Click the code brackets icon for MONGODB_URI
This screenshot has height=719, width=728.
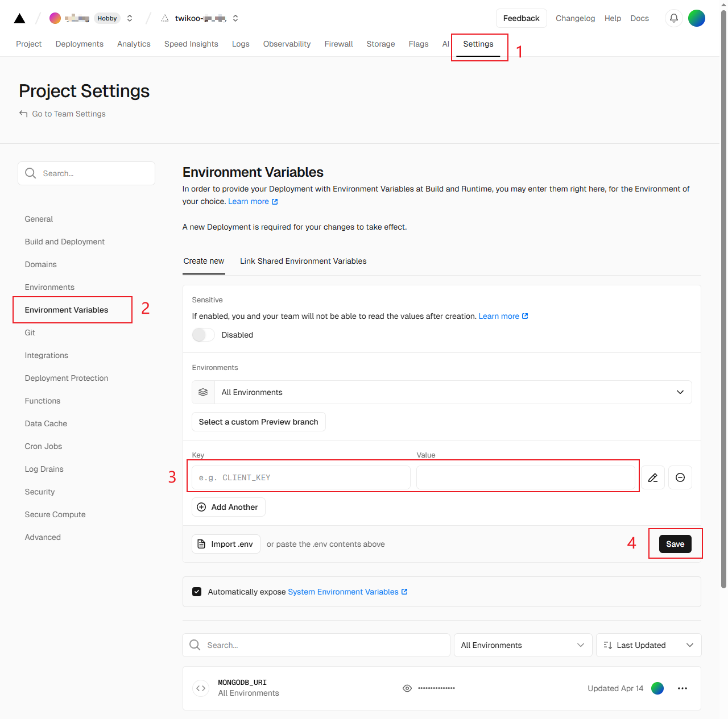tap(201, 688)
